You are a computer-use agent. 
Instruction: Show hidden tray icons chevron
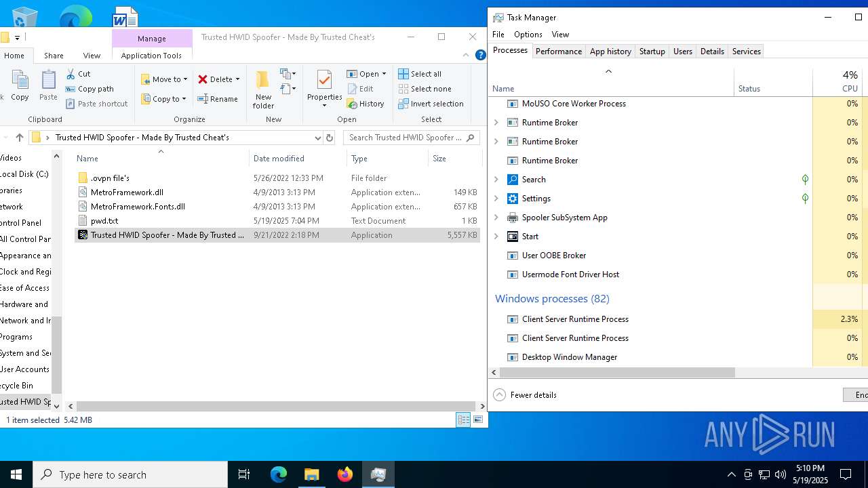pos(731,474)
